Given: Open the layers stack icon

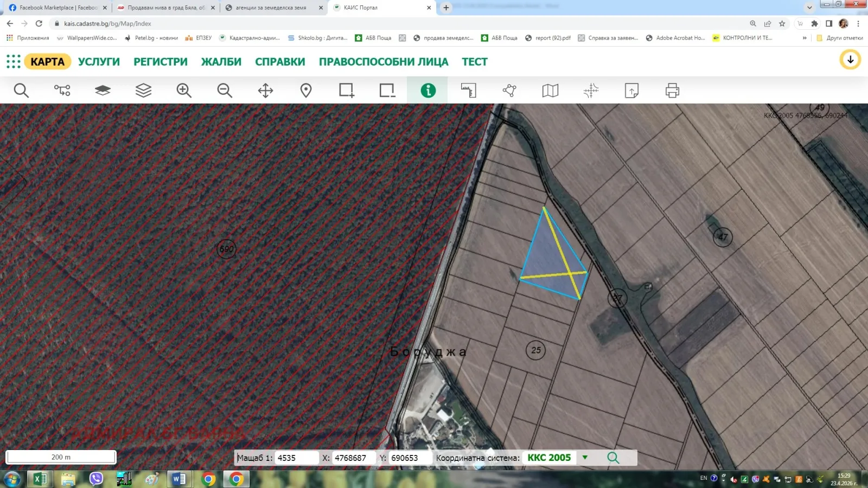Looking at the screenshot, I should (x=143, y=91).
